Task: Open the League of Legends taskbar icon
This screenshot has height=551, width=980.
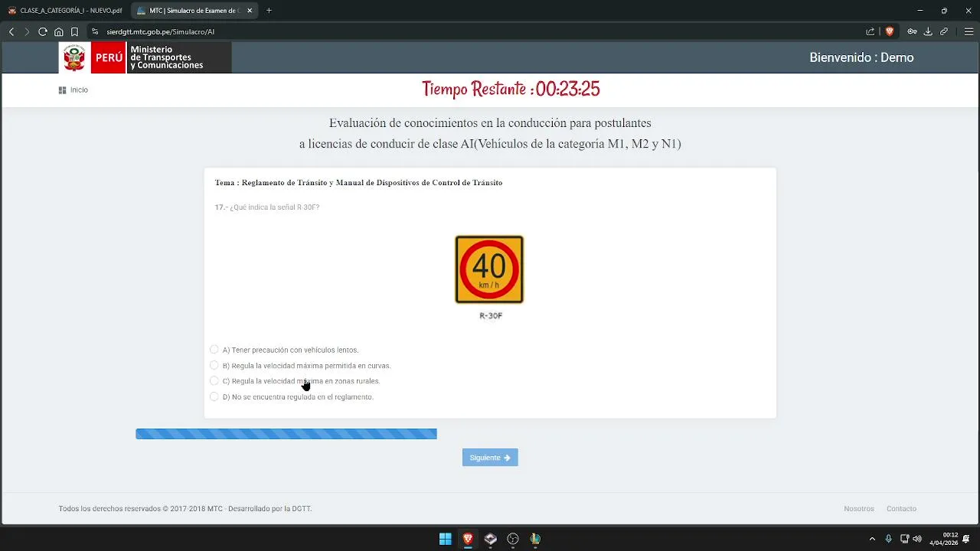Action: point(535,539)
